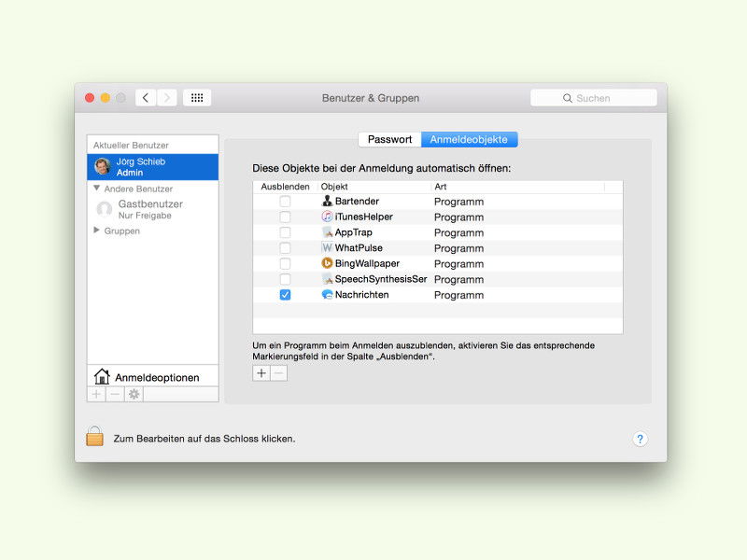Select user Jörg Schieb Admin
Viewport: 747px width, 560px height.
click(x=153, y=167)
